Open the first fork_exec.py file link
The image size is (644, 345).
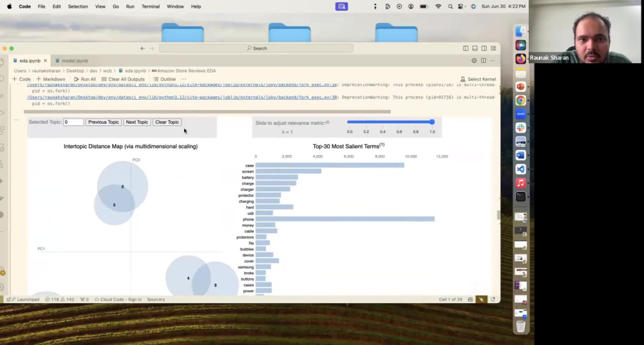pos(182,85)
